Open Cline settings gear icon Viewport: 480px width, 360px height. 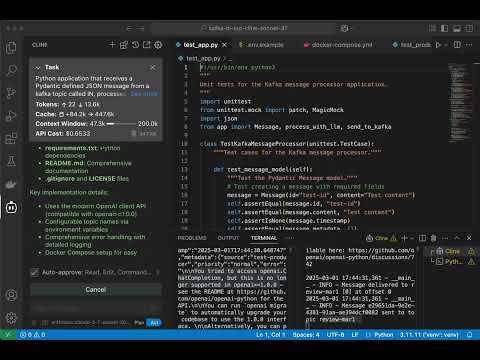158,45
